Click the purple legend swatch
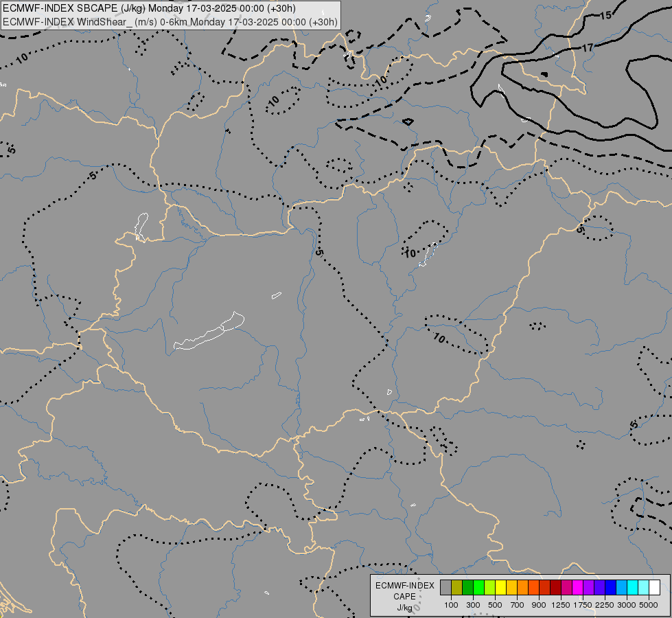This screenshot has height=618, width=672. point(589,587)
